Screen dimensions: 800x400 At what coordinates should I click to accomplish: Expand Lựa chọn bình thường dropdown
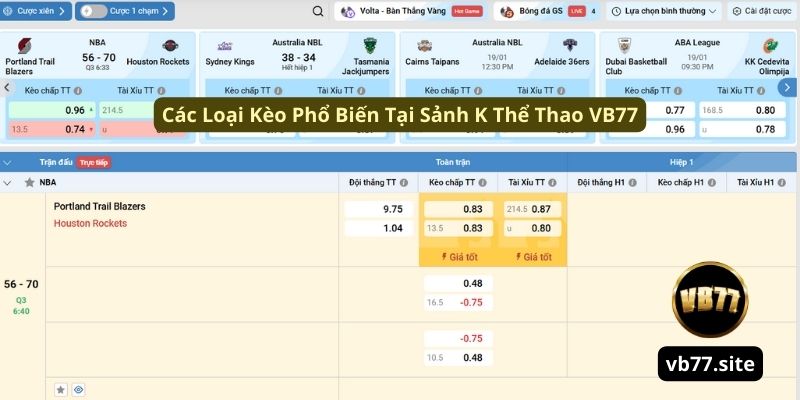click(x=664, y=11)
